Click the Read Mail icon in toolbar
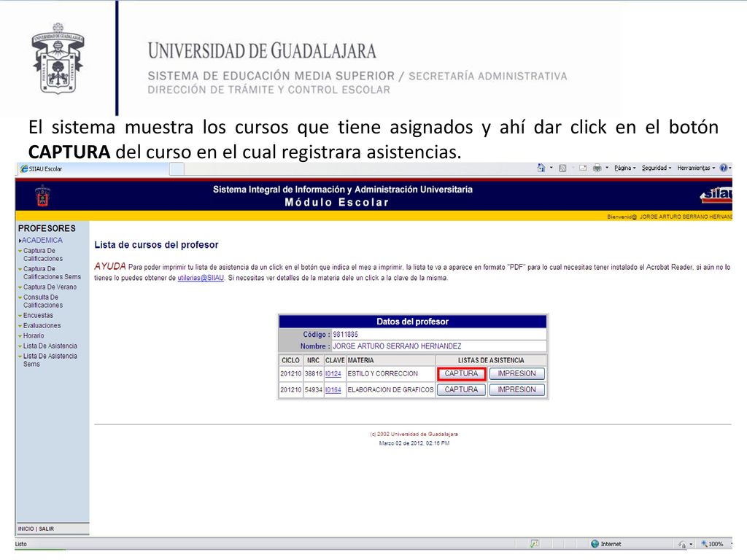The width and height of the screenshot is (747, 560). click(583, 168)
